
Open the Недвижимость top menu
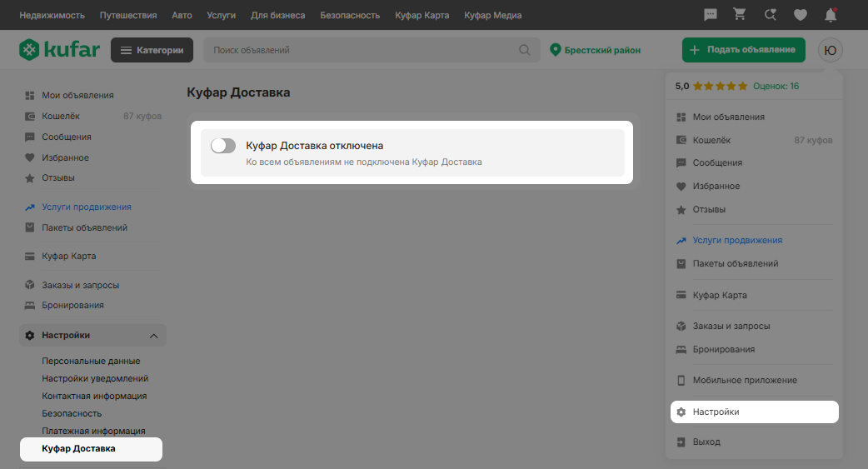click(52, 16)
